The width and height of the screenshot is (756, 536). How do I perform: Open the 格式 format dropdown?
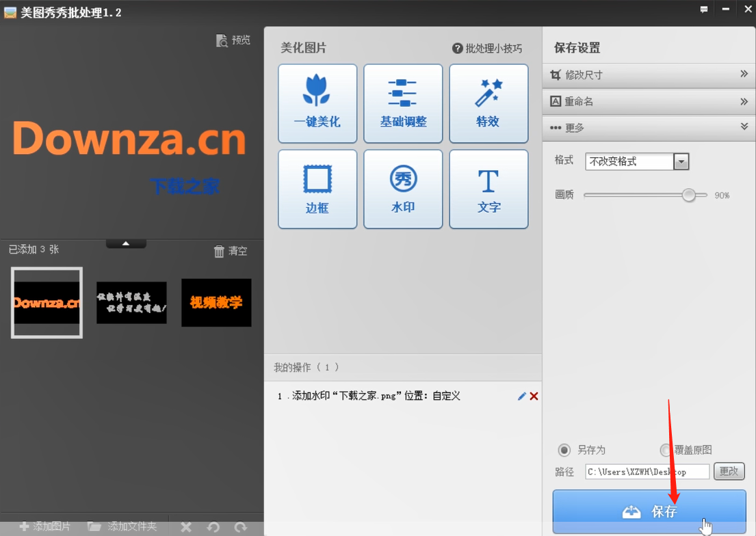pos(681,161)
